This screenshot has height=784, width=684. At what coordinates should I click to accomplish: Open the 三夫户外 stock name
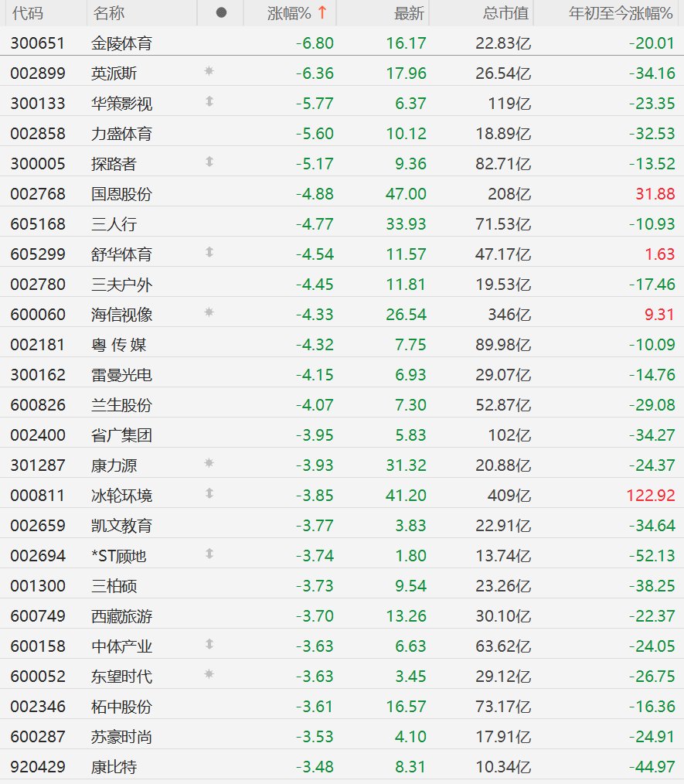click(x=121, y=285)
